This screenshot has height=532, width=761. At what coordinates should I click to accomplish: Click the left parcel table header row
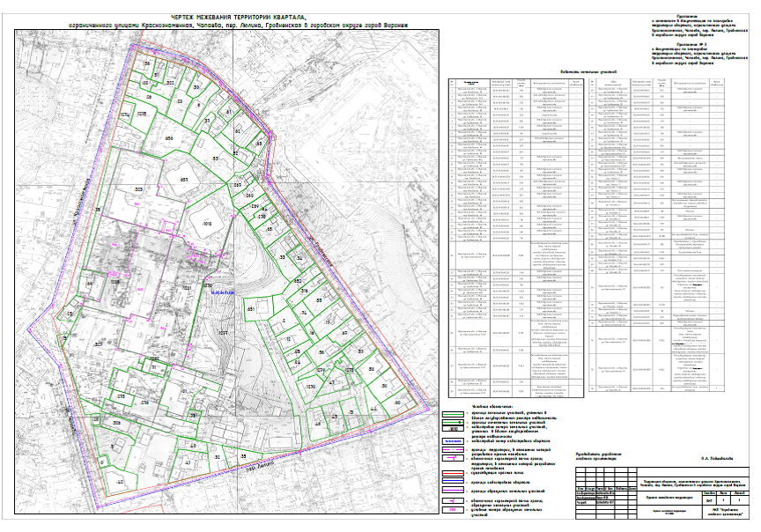click(x=513, y=81)
